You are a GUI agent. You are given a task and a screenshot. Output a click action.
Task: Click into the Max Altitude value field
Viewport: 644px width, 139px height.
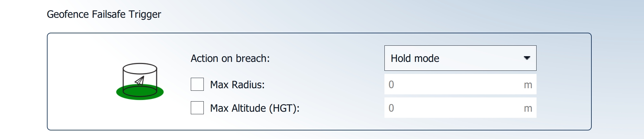click(456, 108)
